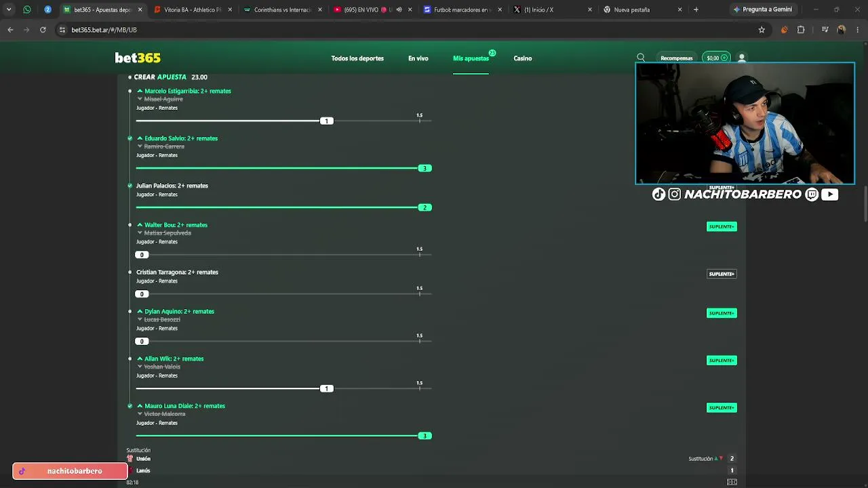Expand the struck-out Ramiro Carrera arrow

pos(140,146)
